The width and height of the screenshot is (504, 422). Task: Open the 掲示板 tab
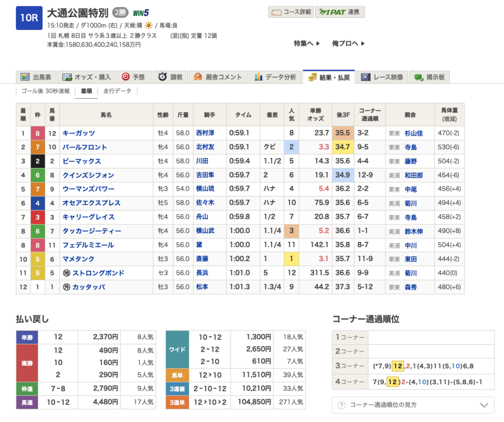coord(429,77)
